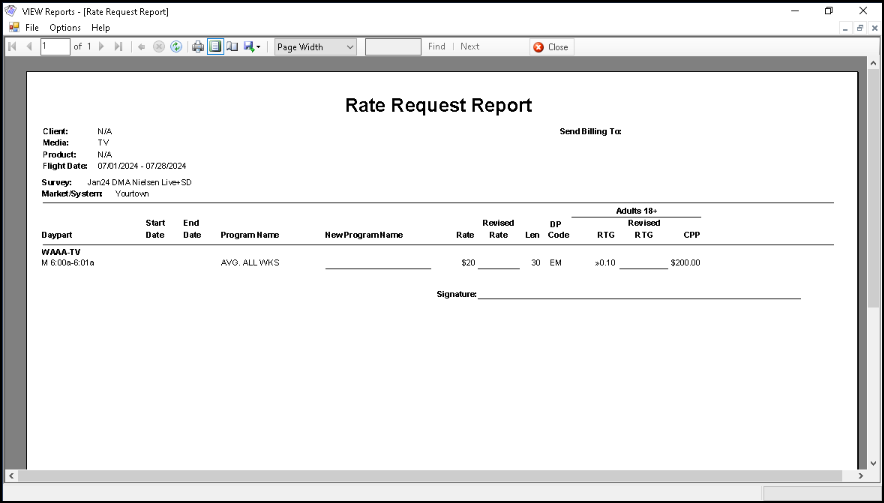Go to the previous report page
The image size is (884, 503).
click(x=29, y=47)
